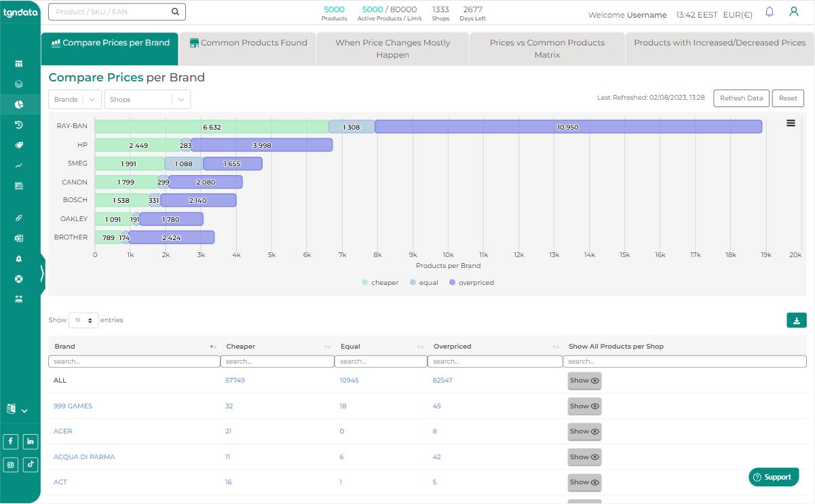Viewport: 815px width, 504px height.
Task: Click the Reset button
Action: pos(788,98)
